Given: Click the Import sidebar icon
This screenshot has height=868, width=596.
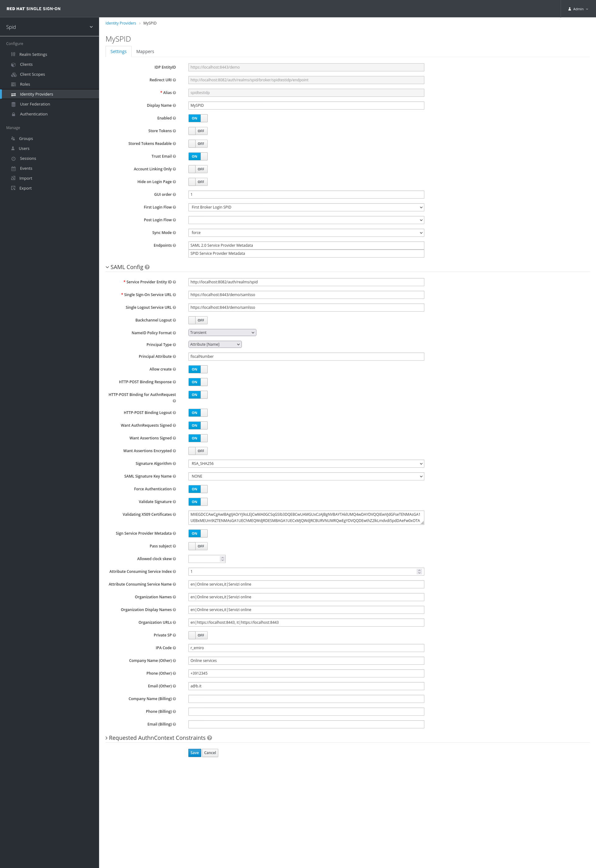Looking at the screenshot, I should click(x=12, y=178).
